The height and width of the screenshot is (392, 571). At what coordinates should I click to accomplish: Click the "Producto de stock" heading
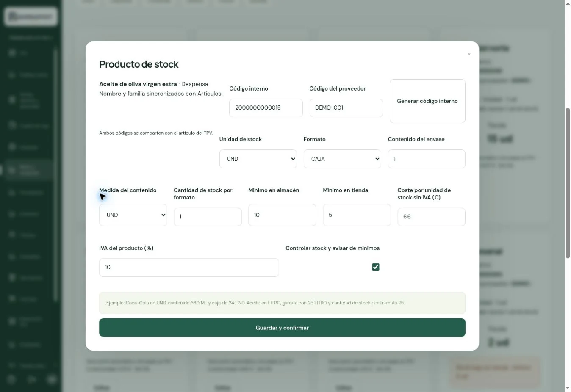(x=139, y=64)
